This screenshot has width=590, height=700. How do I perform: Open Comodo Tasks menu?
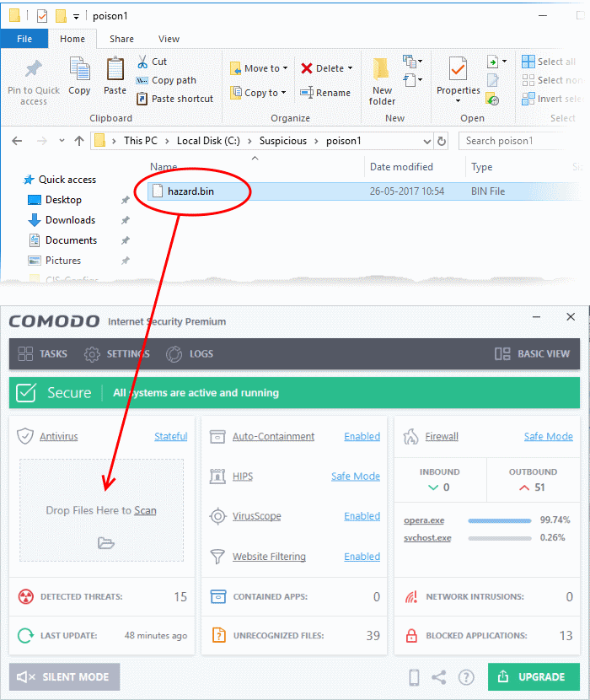click(x=42, y=354)
